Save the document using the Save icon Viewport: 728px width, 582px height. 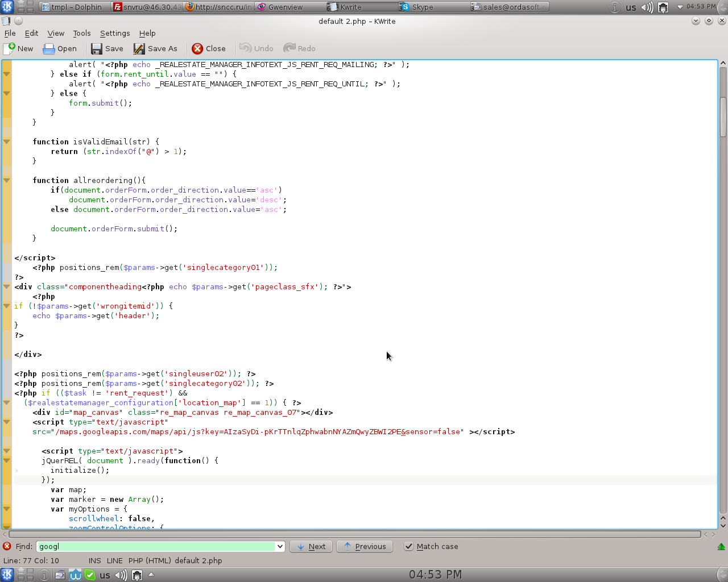pos(97,49)
